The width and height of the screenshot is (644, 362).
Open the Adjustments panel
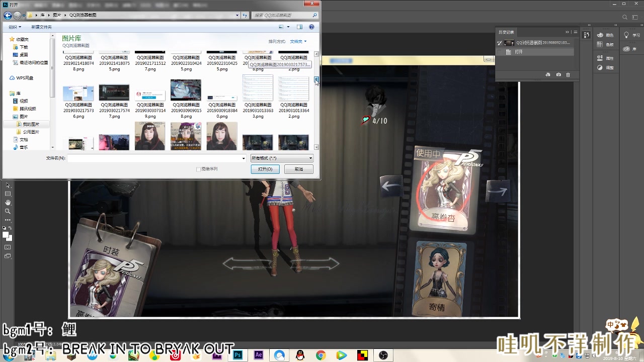606,67
